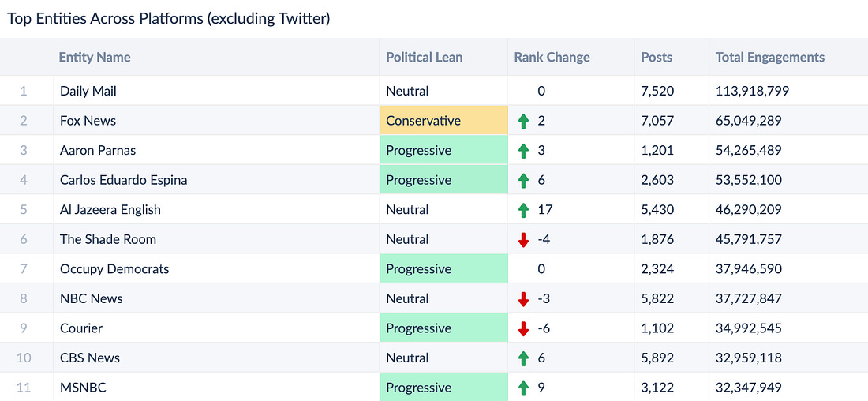Sort table by Posts column header
Image resolution: width=868 pixels, height=401 pixels.
point(657,57)
